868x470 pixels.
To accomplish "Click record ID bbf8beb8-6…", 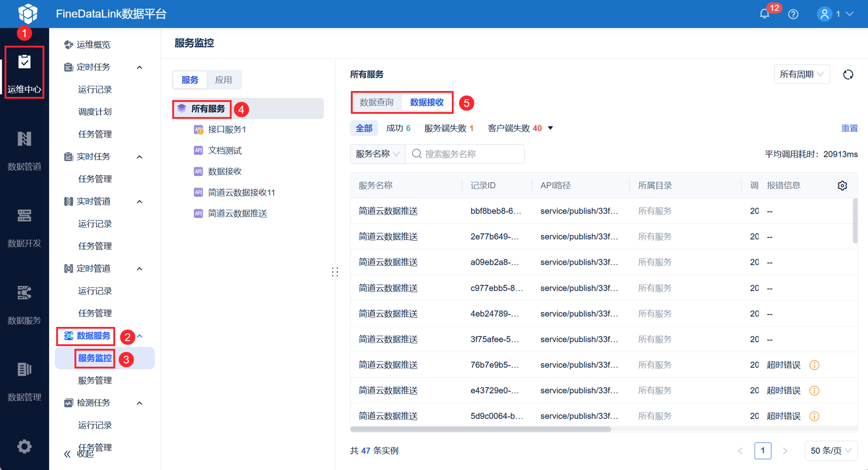I will click(496, 211).
